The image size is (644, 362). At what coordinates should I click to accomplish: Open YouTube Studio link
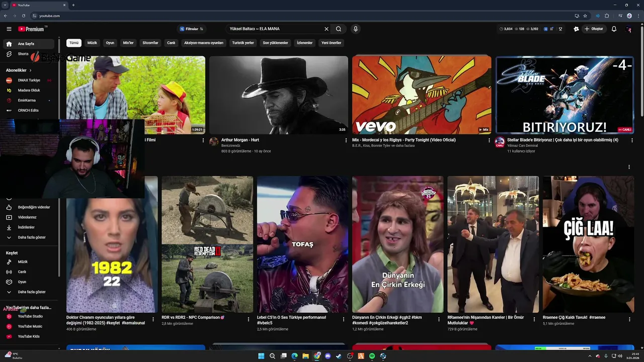click(x=29, y=316)
